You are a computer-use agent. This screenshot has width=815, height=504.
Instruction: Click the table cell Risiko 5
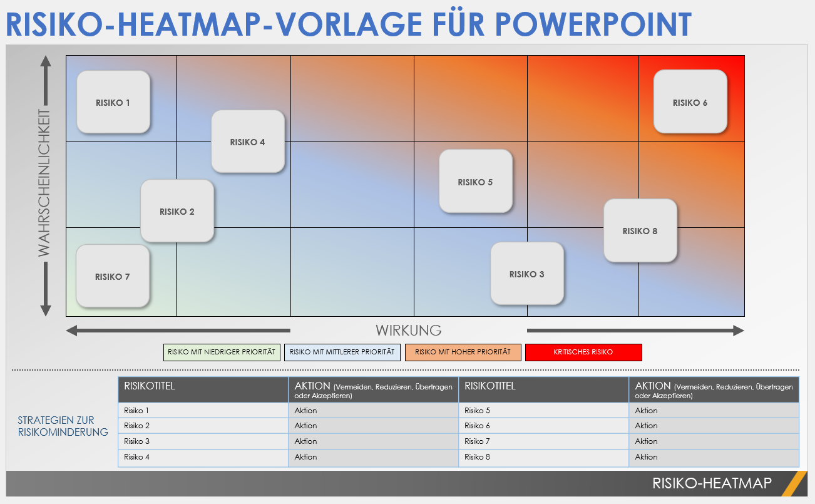pos(543,410)
